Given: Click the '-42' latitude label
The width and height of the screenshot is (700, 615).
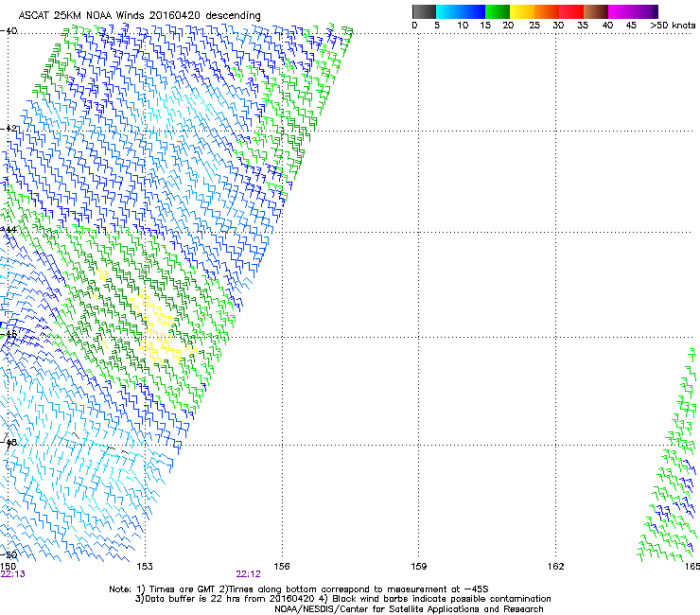Looking at the screenshot, I should (x=9, y=129).
